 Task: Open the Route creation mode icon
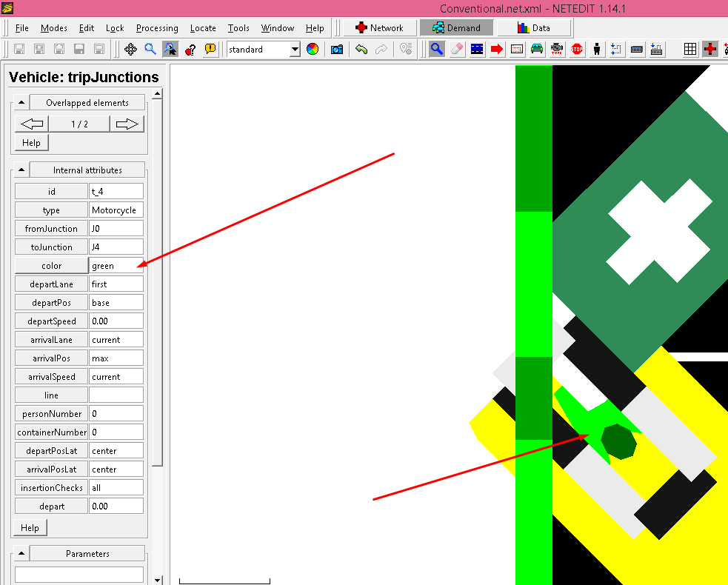point(517,49)
